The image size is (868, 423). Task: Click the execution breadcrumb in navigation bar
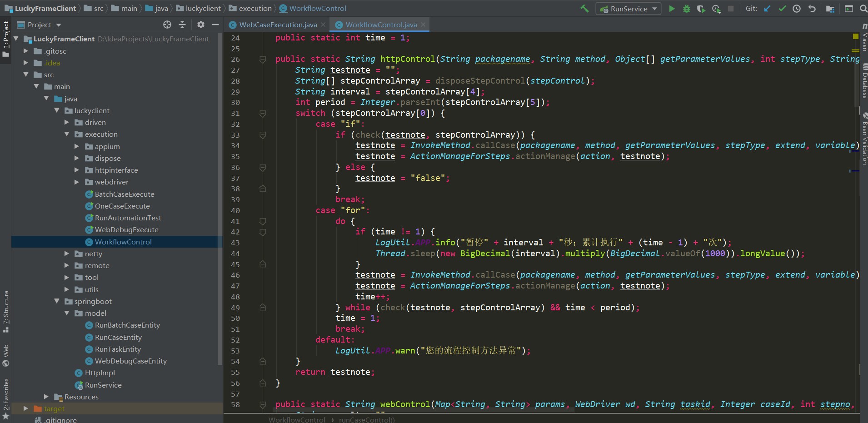click(x=250, y=8)
